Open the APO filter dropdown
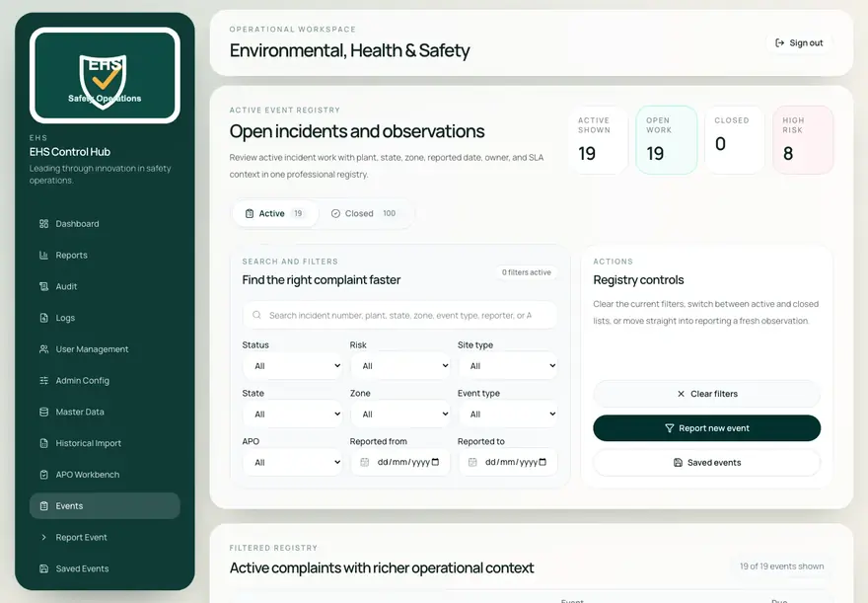Viewport: 868px width, 603px height. (292, 462)
